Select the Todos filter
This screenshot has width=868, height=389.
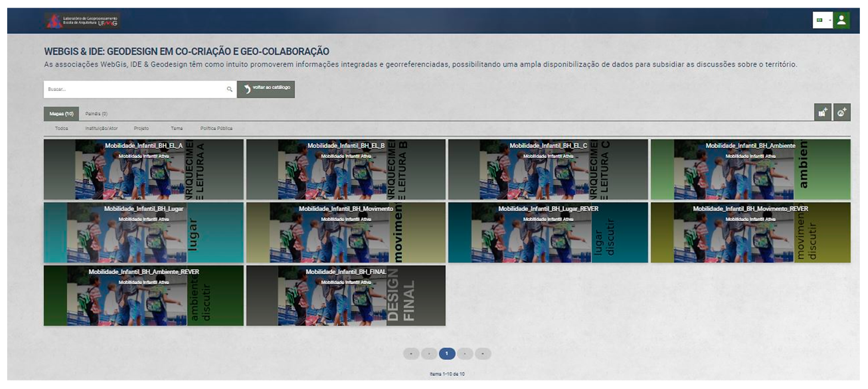[61, 128]
